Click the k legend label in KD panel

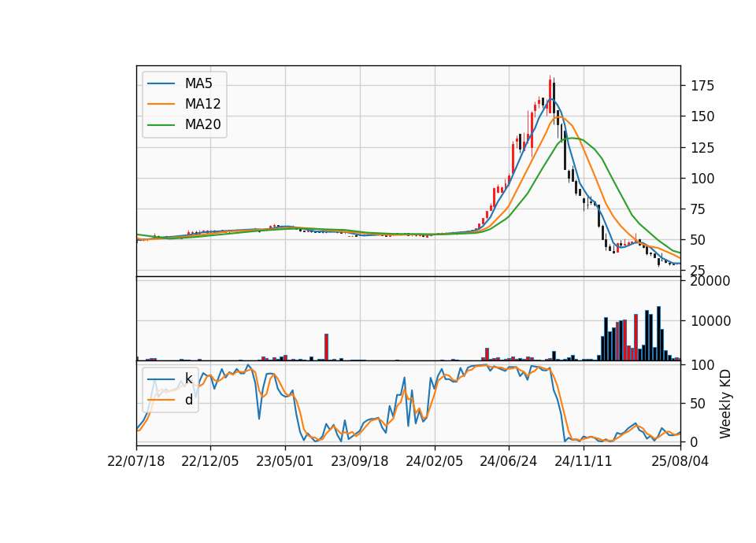188,379
